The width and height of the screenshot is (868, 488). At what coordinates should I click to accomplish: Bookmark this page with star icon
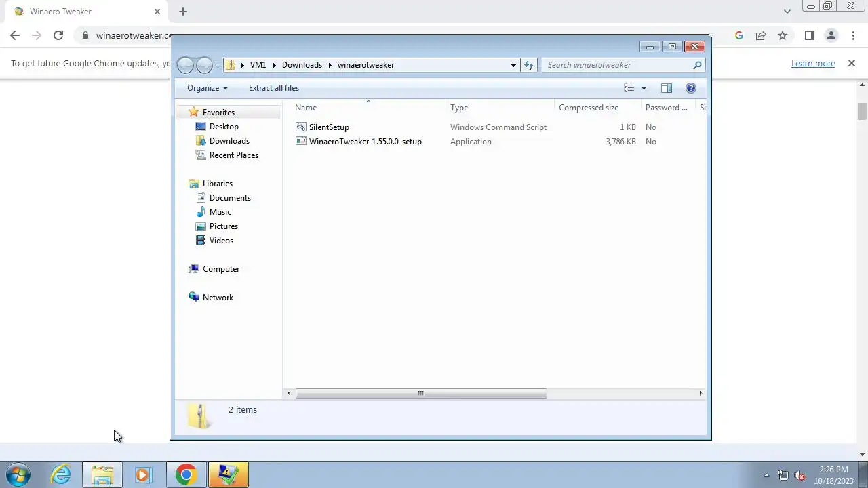pos(783,36)
